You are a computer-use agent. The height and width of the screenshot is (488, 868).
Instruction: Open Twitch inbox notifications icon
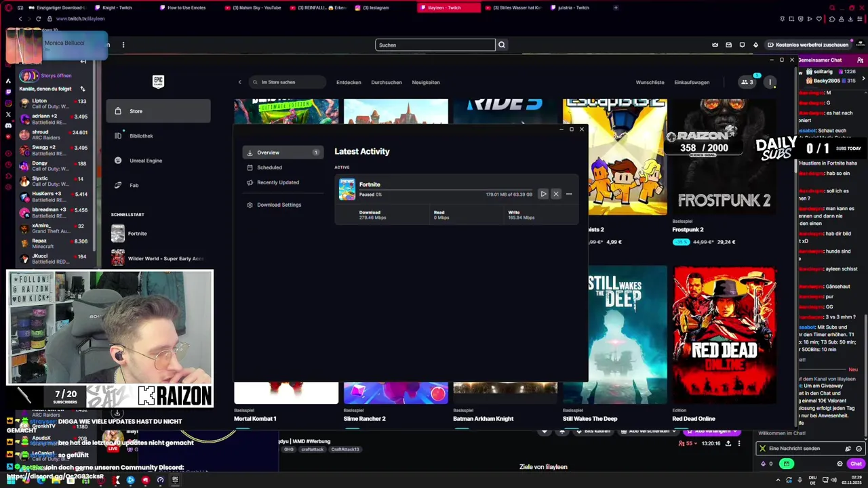pos(728,45)
